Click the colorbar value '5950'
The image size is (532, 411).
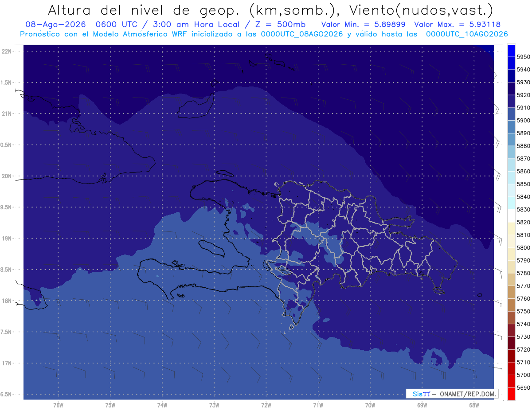(524, 57)
